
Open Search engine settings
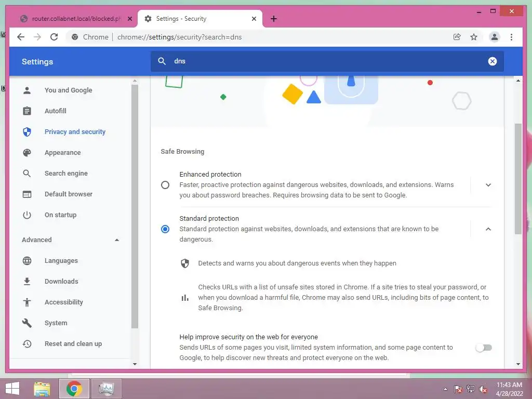click(x=66, y=174)
